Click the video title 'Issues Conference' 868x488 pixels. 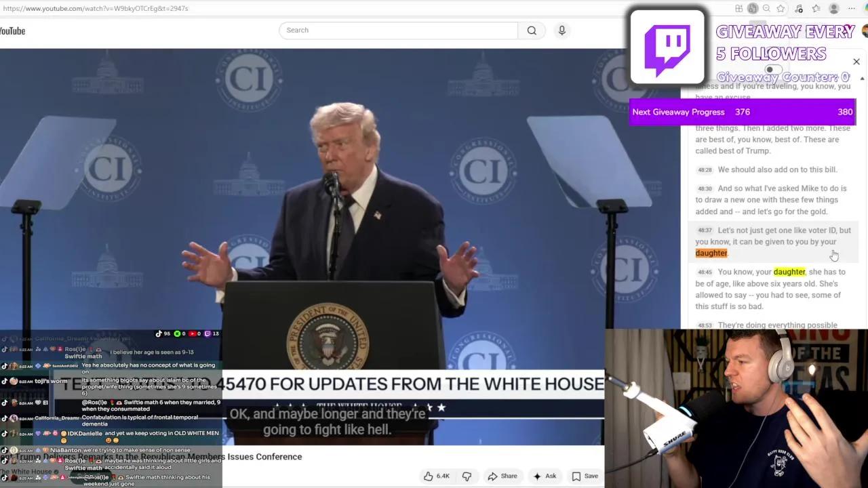click(x=264, y=457)
